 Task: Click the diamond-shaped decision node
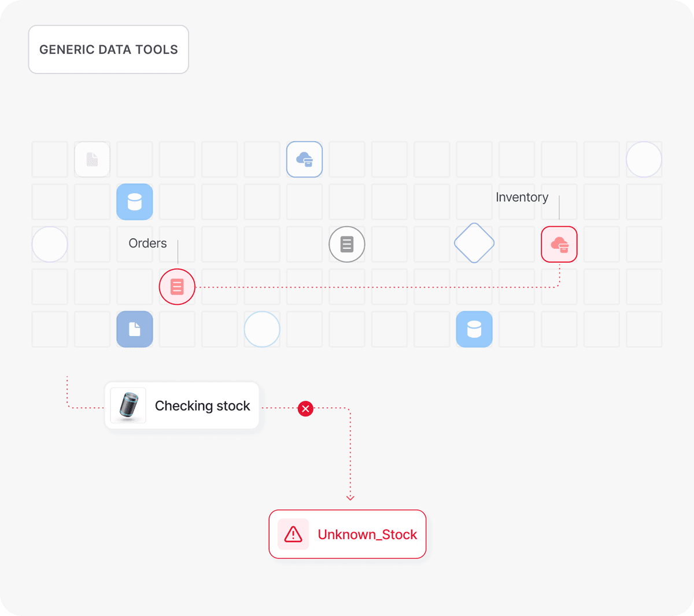[x=474, y=243]
